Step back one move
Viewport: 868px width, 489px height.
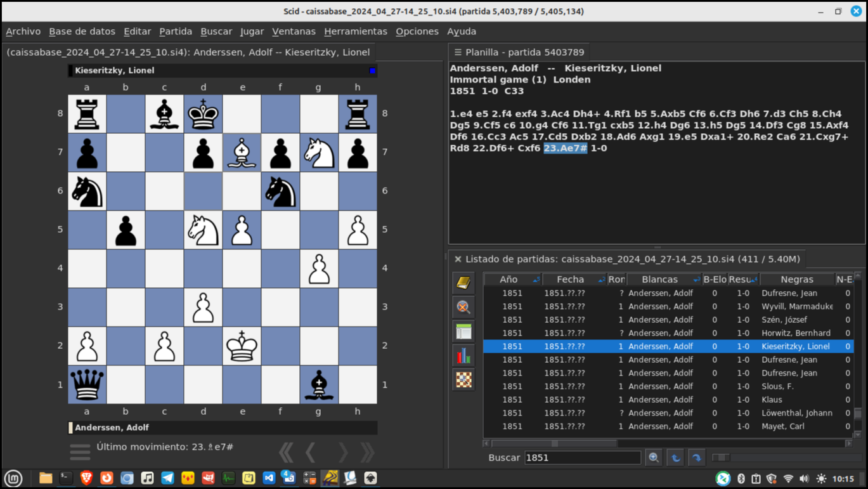311,452
